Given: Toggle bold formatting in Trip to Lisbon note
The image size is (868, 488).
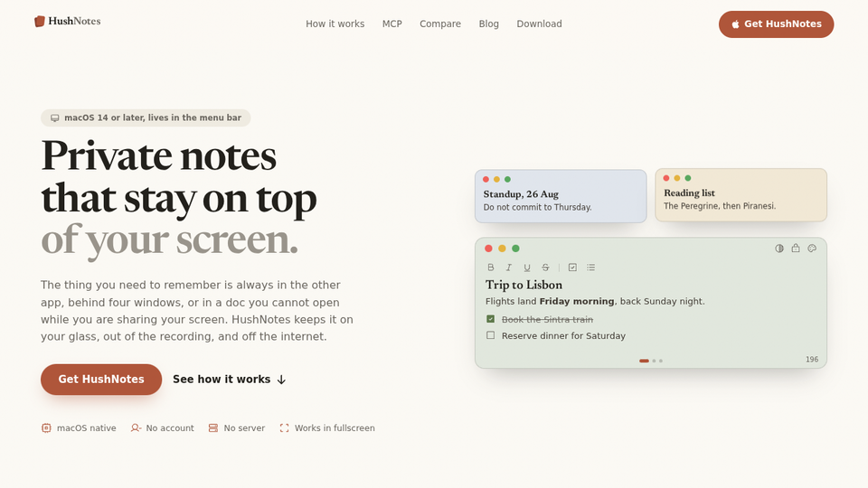Looking at the screenshot, I should pos(490,267).
